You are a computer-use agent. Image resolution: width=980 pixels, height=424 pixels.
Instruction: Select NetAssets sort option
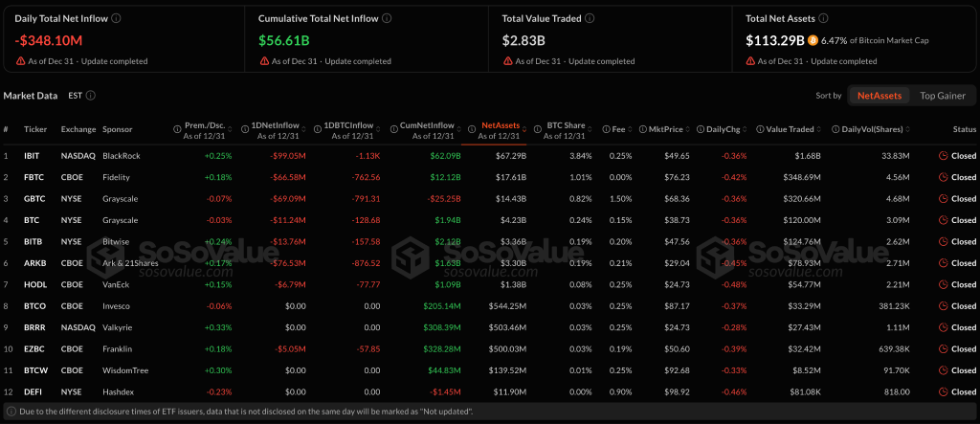pos(879,96)
